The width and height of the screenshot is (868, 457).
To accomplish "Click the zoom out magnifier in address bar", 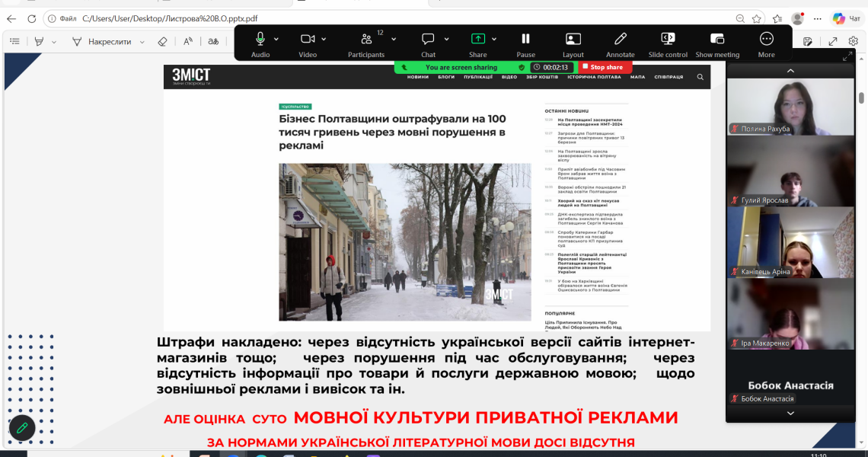I will tap(740, 18).
